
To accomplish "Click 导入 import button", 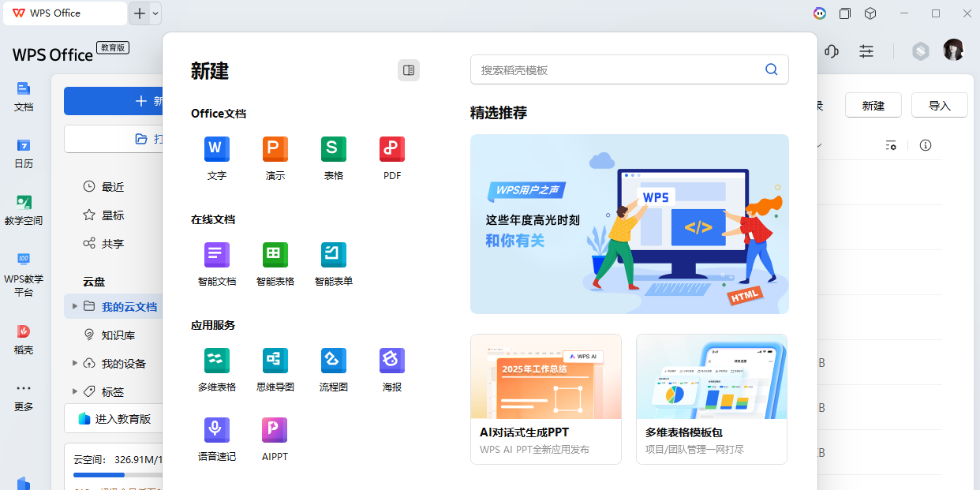I will 939,106.
